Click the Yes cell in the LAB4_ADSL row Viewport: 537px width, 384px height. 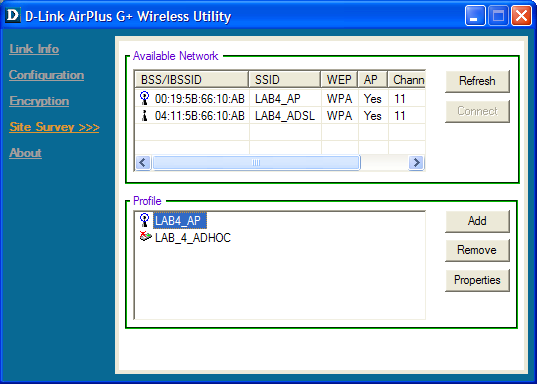[x=373, y=116]
